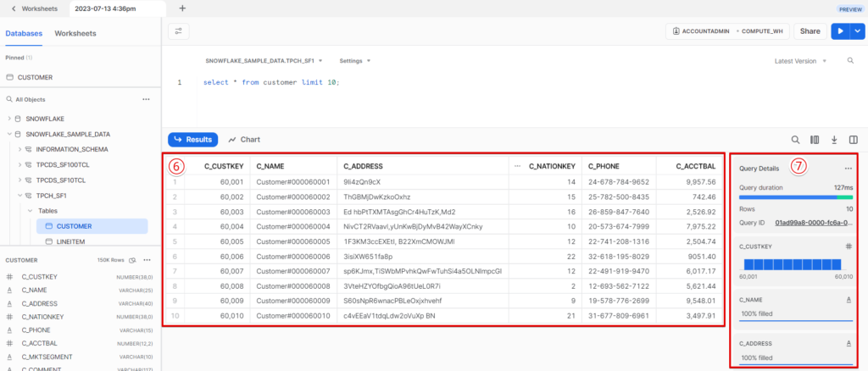Open Query Details more options menu
Viewport: 868px width, 371px height.
[848, 169]
